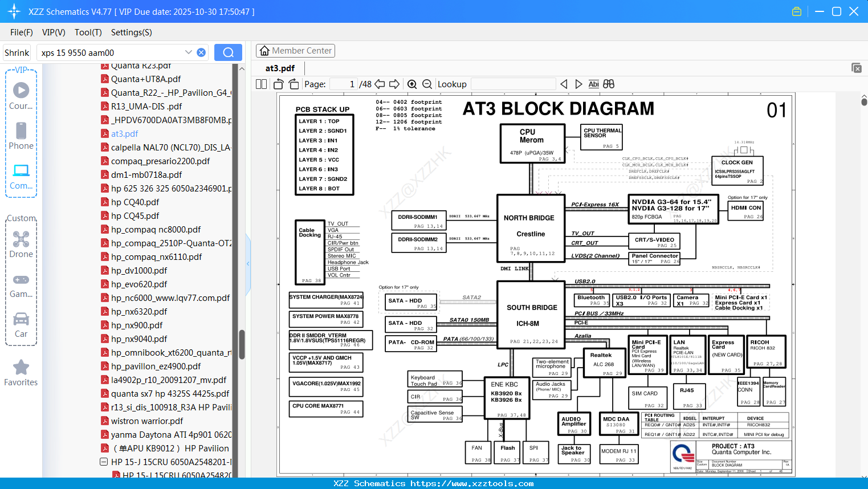
Task: Clear the search box text
Action: click(201, 52)
